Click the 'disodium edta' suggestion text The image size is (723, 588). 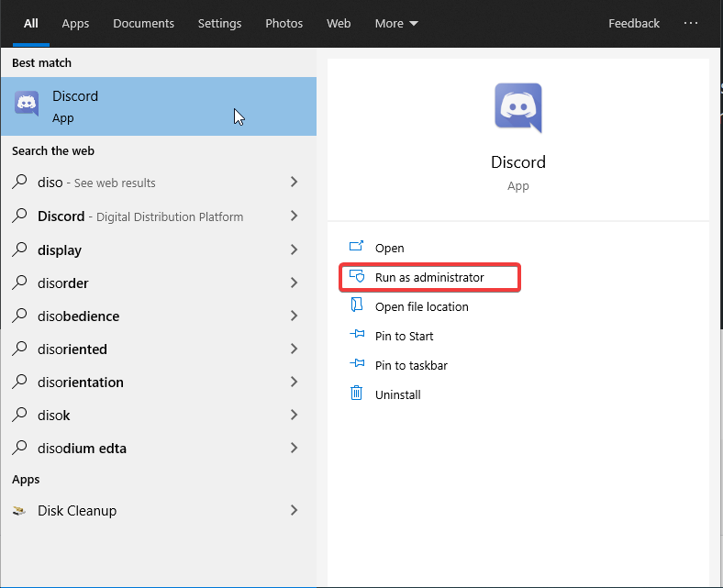pos(82,449)
